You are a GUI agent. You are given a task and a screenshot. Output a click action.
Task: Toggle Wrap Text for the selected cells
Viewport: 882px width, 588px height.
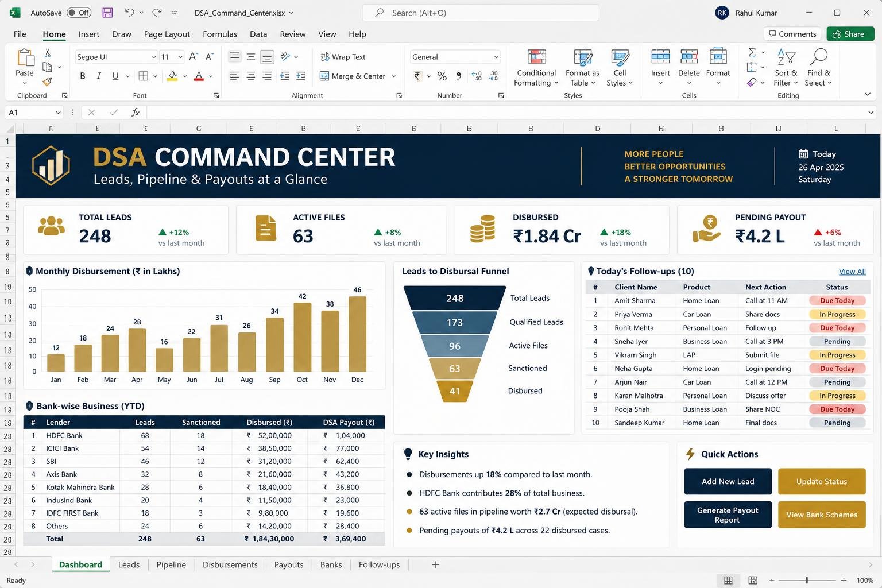click(x=343, y=57)
